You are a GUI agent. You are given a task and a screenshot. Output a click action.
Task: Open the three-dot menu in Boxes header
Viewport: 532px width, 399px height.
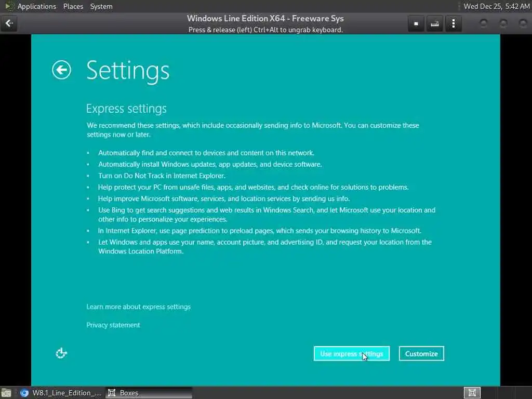click(x=453, y=24)
